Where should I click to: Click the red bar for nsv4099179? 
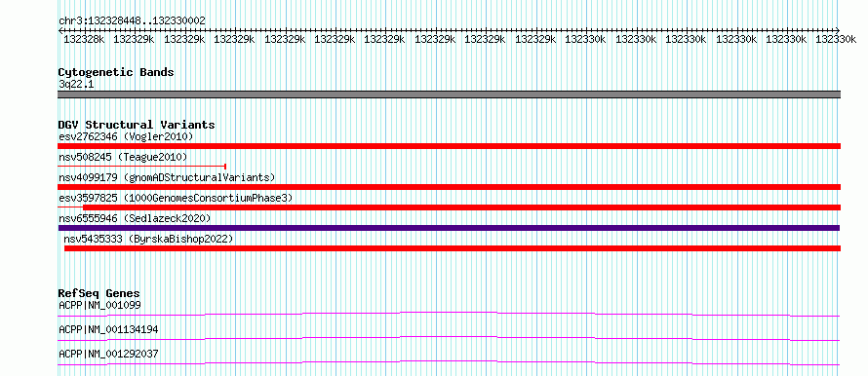coord(449,187)
